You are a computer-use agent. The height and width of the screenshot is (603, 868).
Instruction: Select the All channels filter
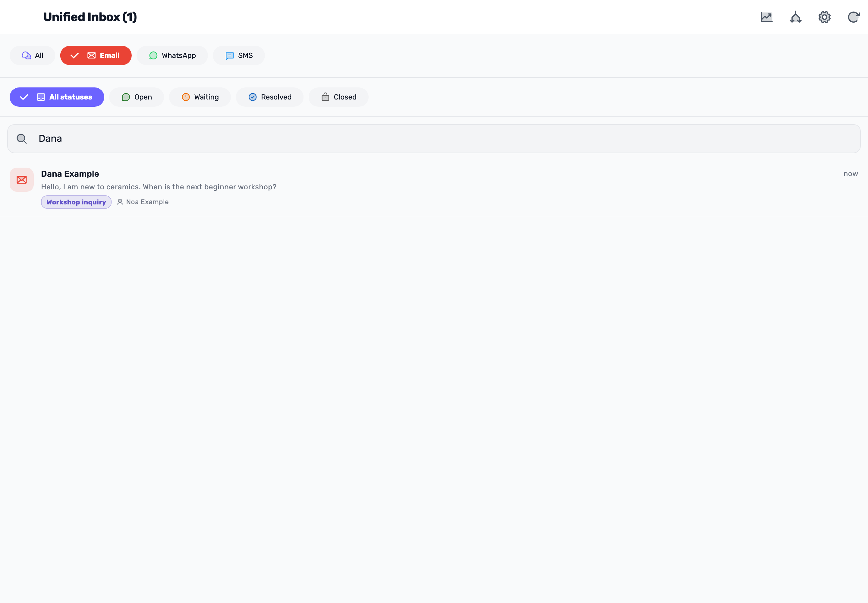(33, 55)
